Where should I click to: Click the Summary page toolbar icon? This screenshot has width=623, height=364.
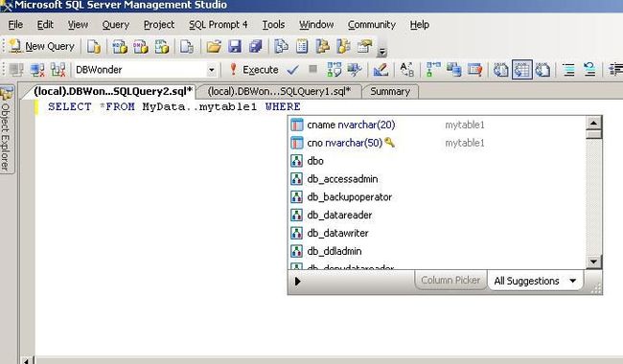302,46
